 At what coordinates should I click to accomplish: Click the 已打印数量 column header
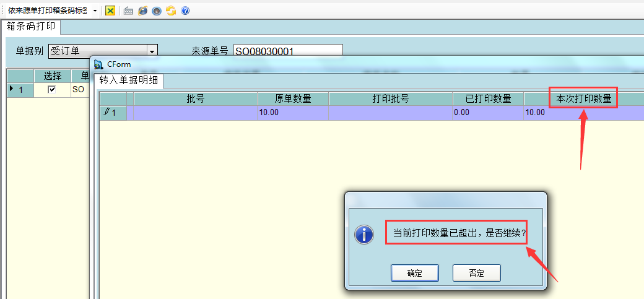[x=489, y=99]
